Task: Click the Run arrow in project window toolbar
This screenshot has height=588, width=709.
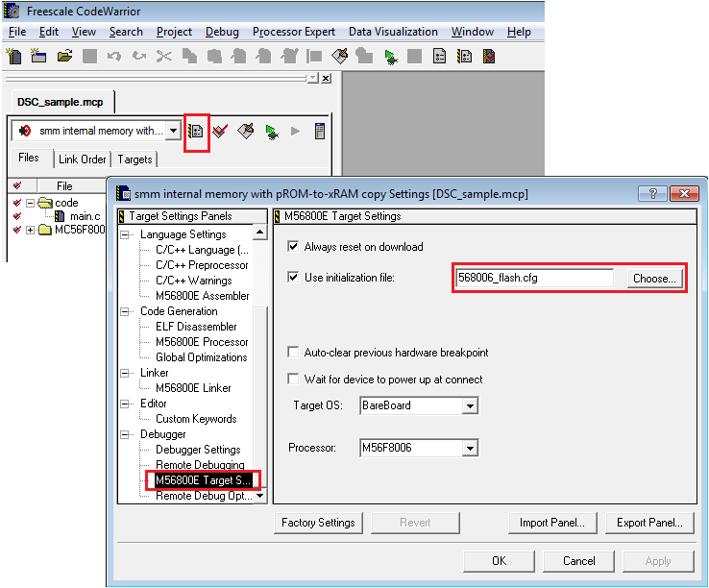Action: (x=295, y=132)
